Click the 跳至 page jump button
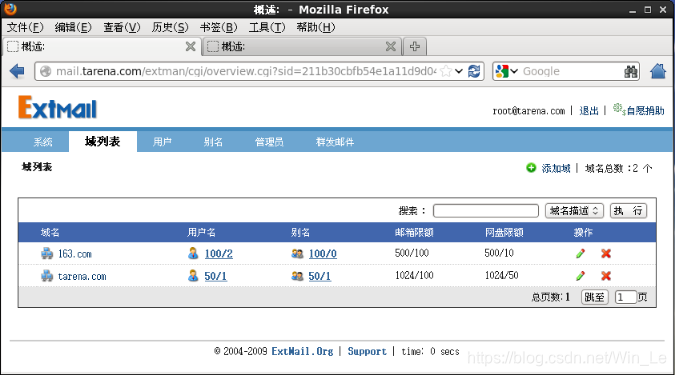The width and height of the screenshot is (676, 376). [x=595, y=297]
